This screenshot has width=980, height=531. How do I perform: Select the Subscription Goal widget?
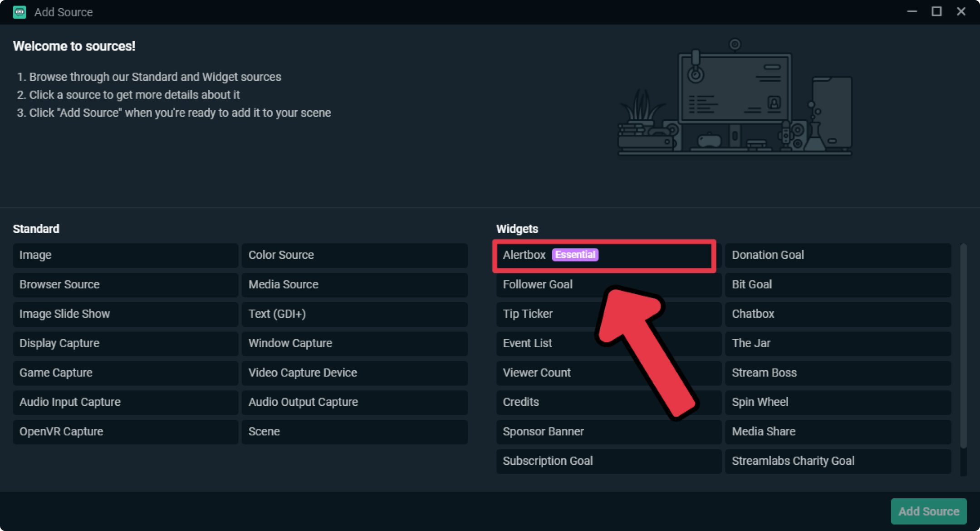point(548,460)
